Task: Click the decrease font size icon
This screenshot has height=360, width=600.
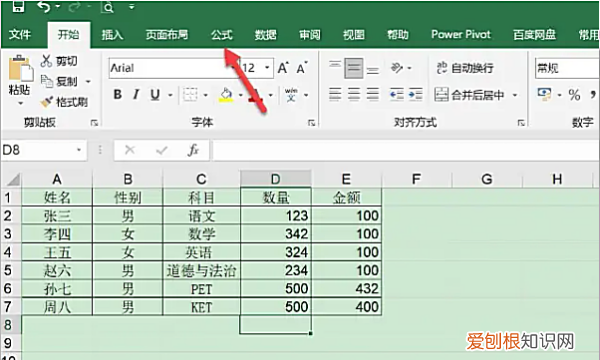Action: tap(302, 68)
